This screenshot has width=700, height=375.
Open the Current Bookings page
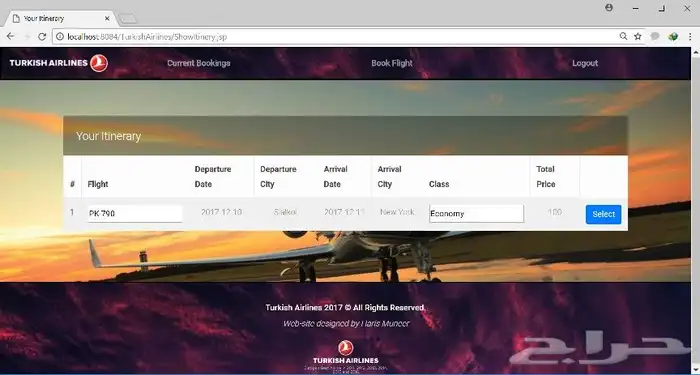click(x=199, y=63)
